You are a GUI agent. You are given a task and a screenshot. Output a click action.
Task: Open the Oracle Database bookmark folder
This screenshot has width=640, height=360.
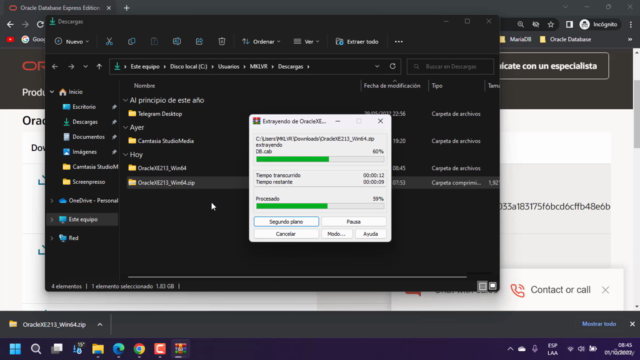coord(565,40)
